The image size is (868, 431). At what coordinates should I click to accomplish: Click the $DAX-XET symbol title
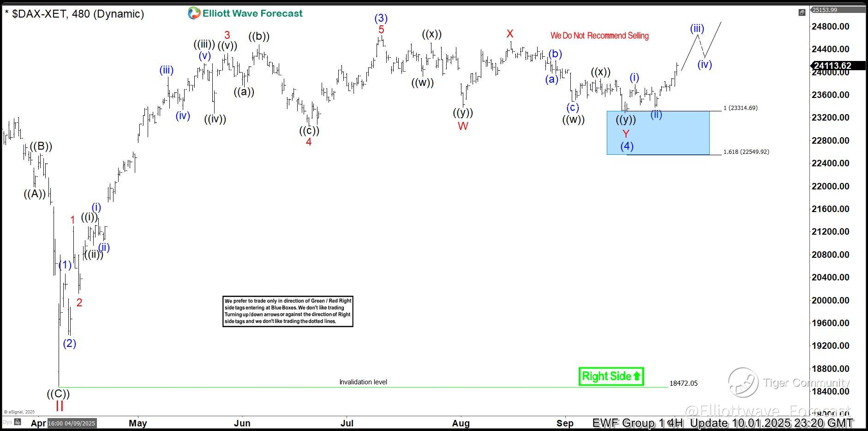tap(40, 14)
